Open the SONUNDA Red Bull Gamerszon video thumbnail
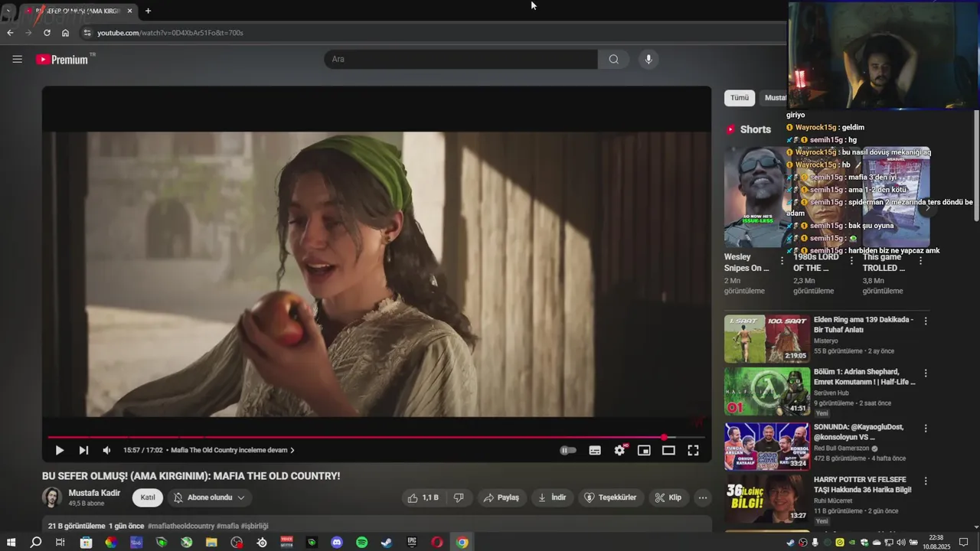This screenshot has height=551, width=980. tap(766, 446)
